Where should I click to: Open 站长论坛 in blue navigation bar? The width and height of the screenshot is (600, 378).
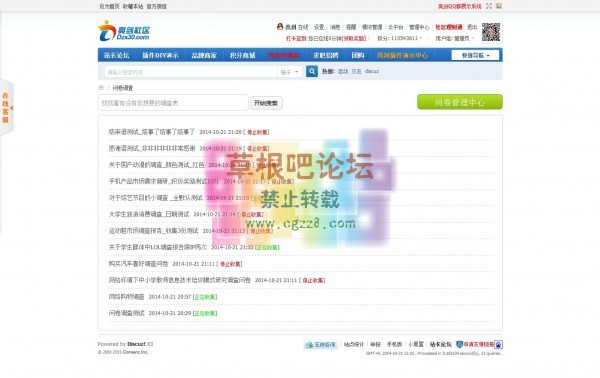point(116,55)
